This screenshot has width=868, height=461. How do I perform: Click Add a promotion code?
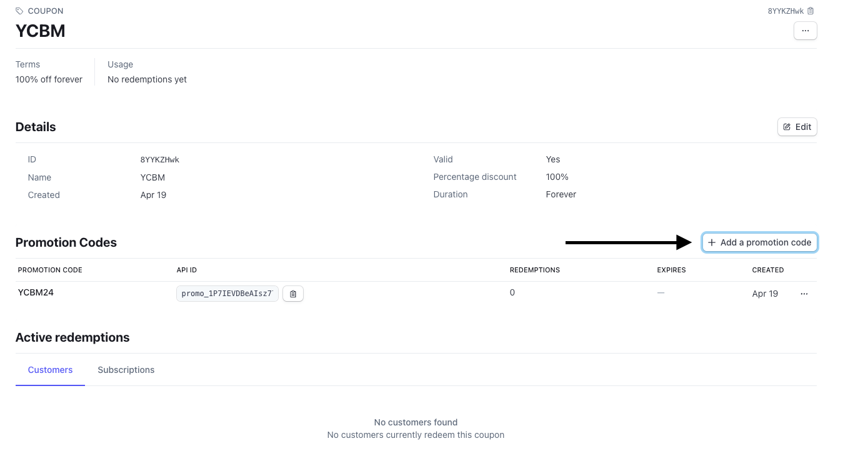tap(759, 242)
